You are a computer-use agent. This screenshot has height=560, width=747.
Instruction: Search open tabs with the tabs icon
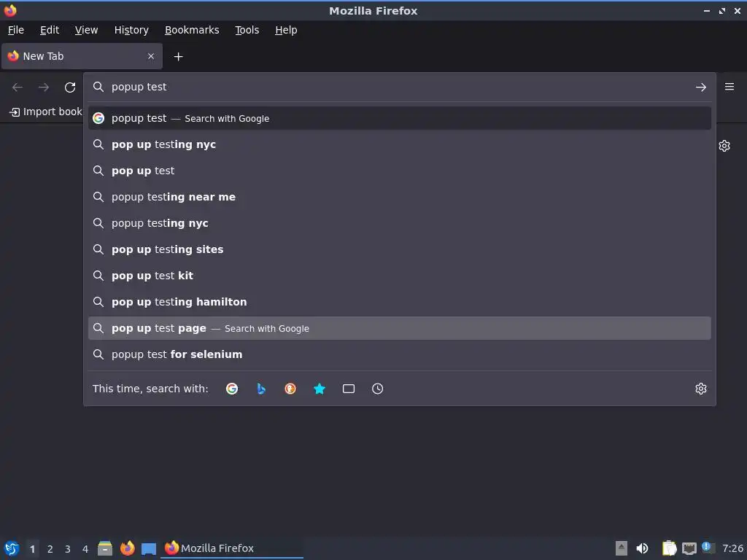point(348,389)
